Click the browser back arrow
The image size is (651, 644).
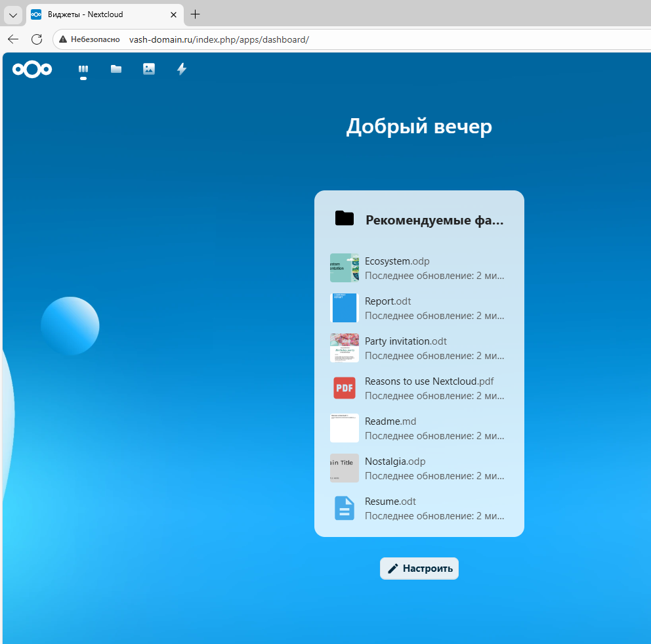pyautogui.click(x=12, y=39)
